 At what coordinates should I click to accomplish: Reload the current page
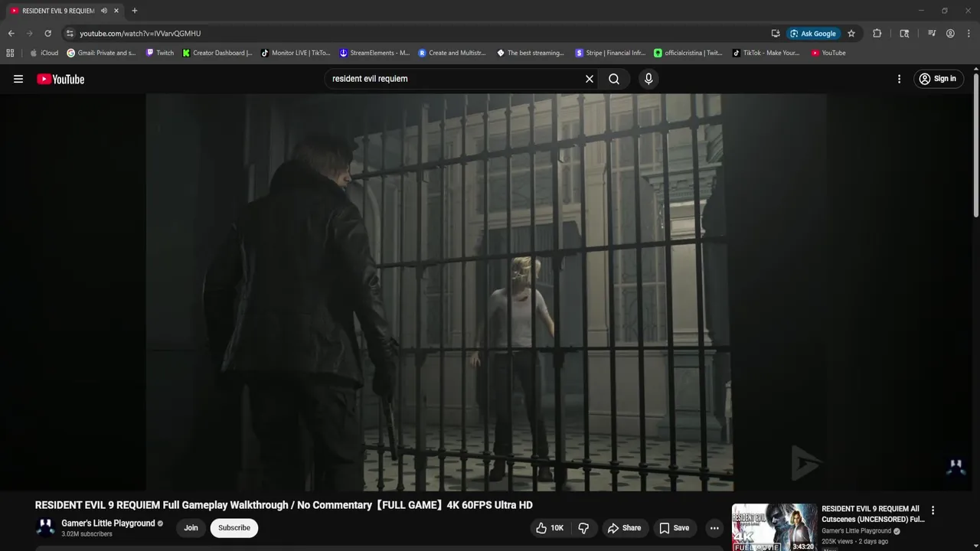pos(47,34)
